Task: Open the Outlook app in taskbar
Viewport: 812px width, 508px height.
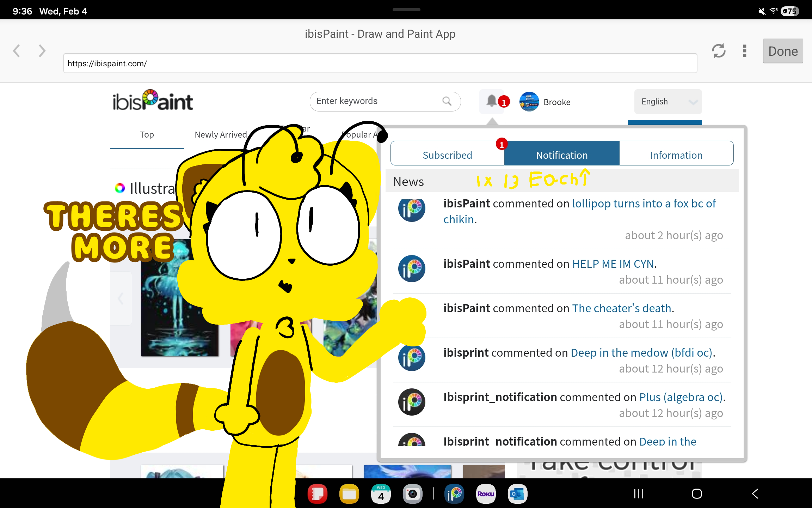Action: [x=517, y=494]
